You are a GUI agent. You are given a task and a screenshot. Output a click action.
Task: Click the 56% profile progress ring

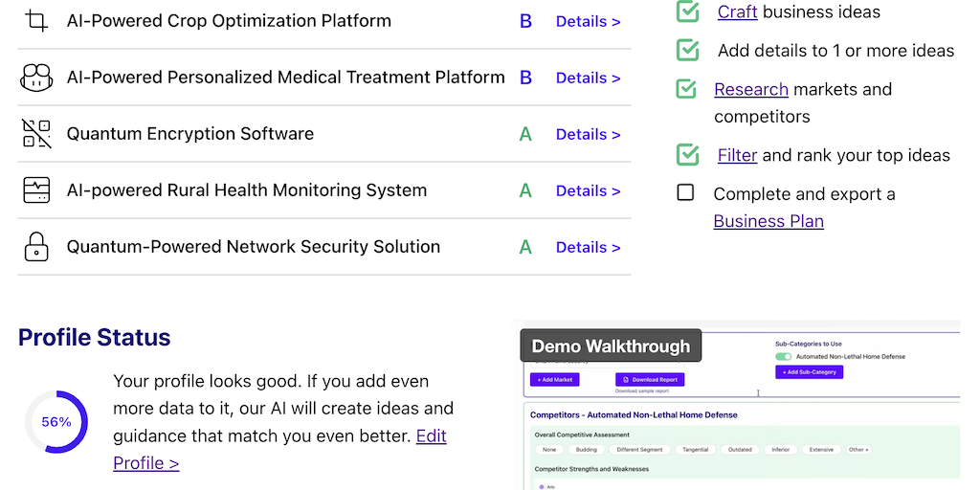tap(56, 421)
